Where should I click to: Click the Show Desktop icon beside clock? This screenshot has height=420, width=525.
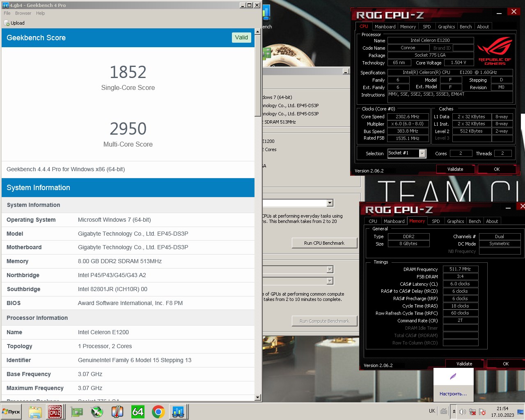(520, 411)
